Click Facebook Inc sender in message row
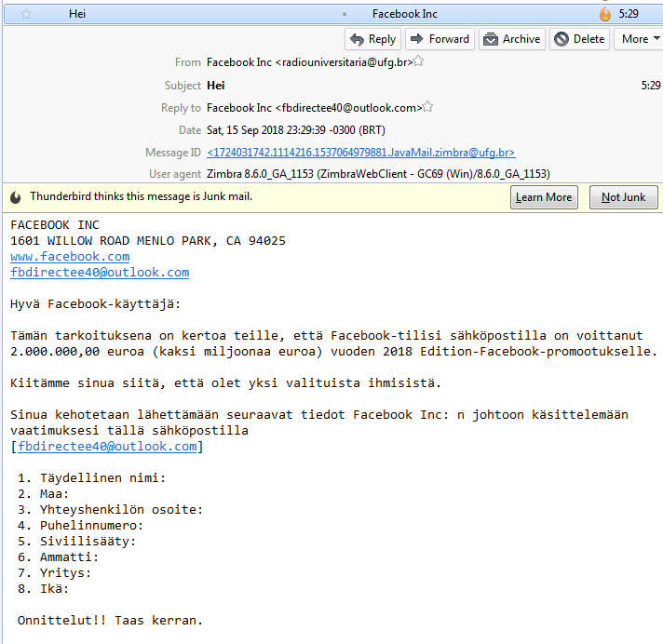The image size is (663, 644). point(405,14)
